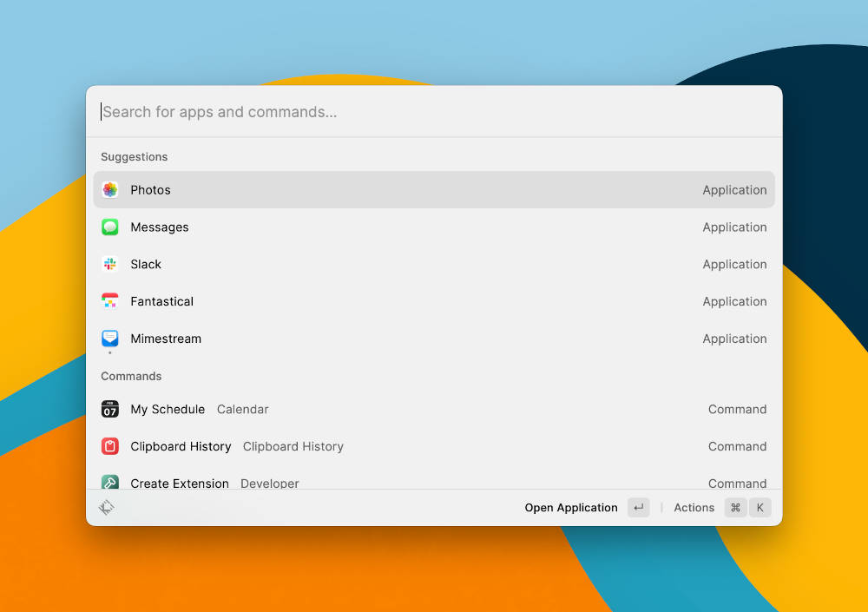Click the Return key icon
The height and width of the screenshot is (612, 868).
pos(638,507)
